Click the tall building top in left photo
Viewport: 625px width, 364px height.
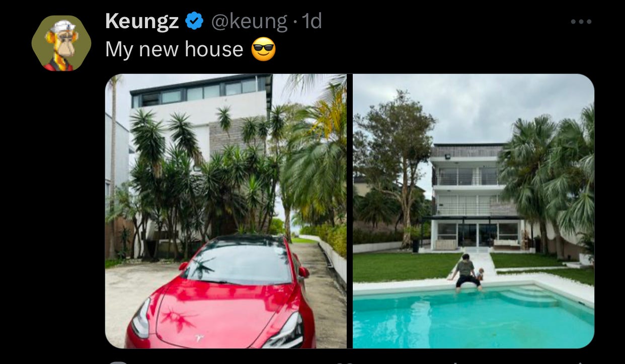[200, 90]
